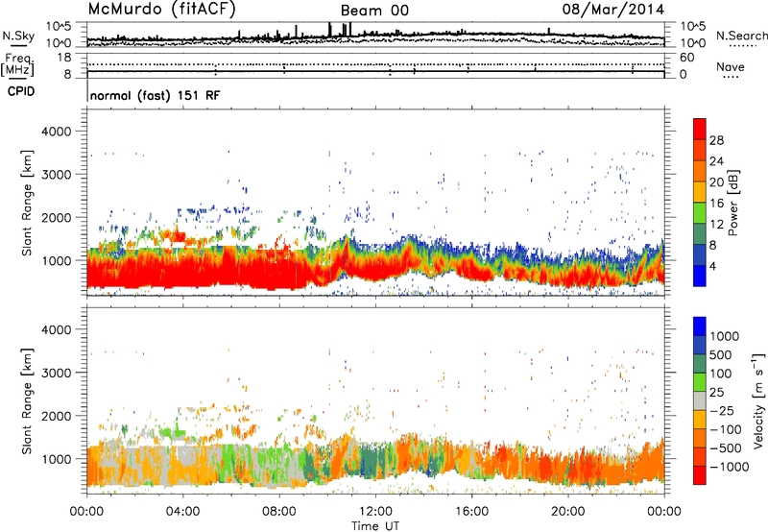The height and width of the screenshot is (532, 768).
Task: Pick the red -1000 velocity swatch
Action: [x=700, y=475]
